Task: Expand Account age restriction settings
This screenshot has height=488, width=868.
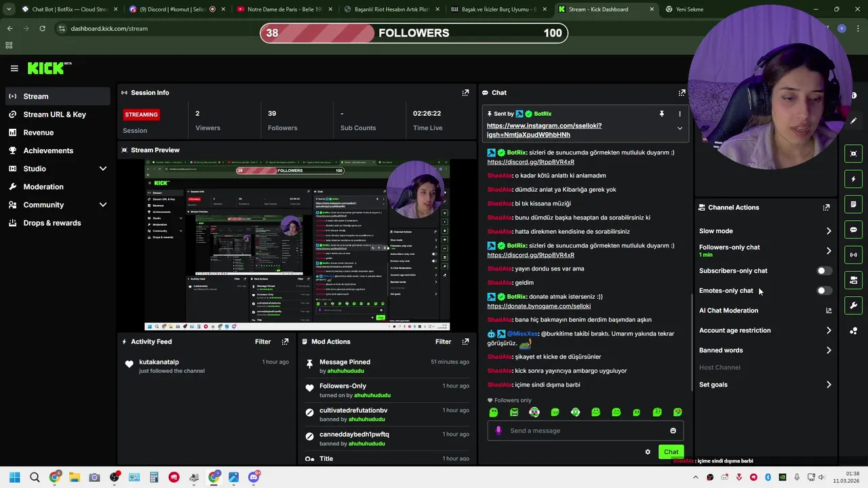Action: click(829, 331)
